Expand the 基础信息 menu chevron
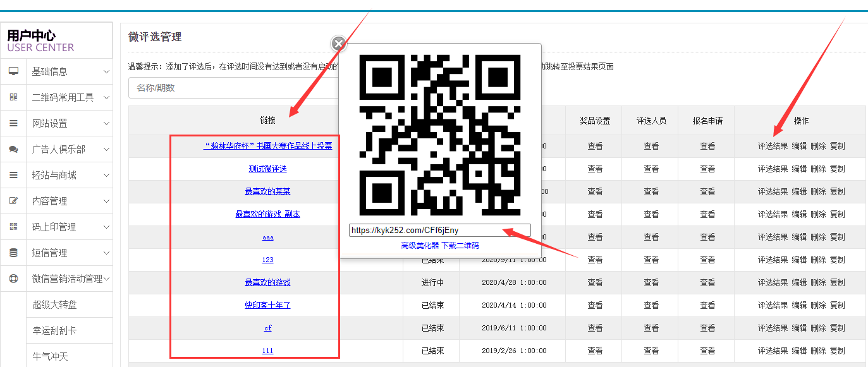The image size is (868, 367). point(106,71)
